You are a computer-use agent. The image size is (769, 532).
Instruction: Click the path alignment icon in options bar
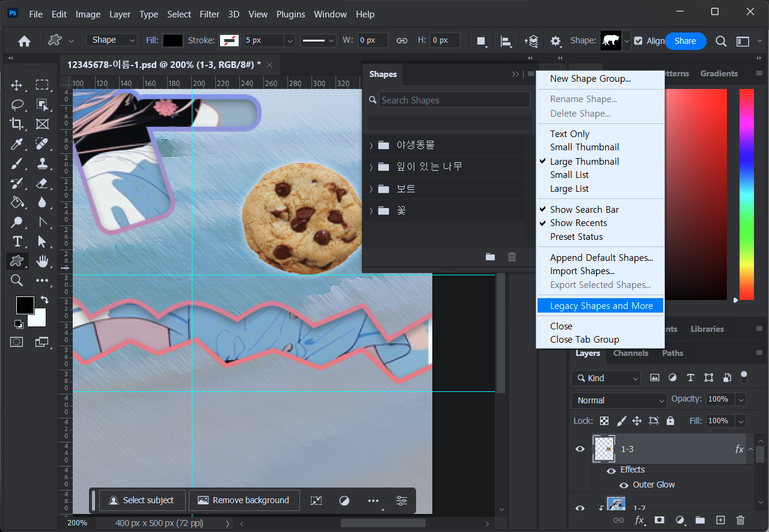pyautogui.click(x=506, y=41)
